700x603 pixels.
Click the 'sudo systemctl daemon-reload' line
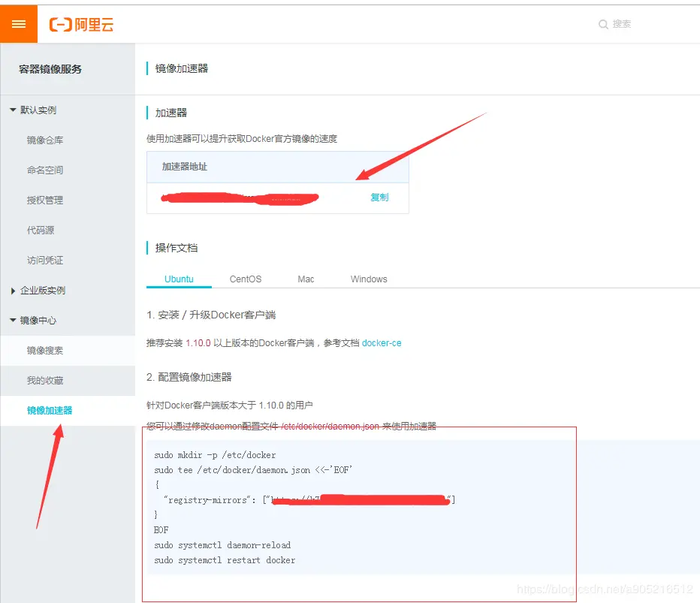[222, 545]
